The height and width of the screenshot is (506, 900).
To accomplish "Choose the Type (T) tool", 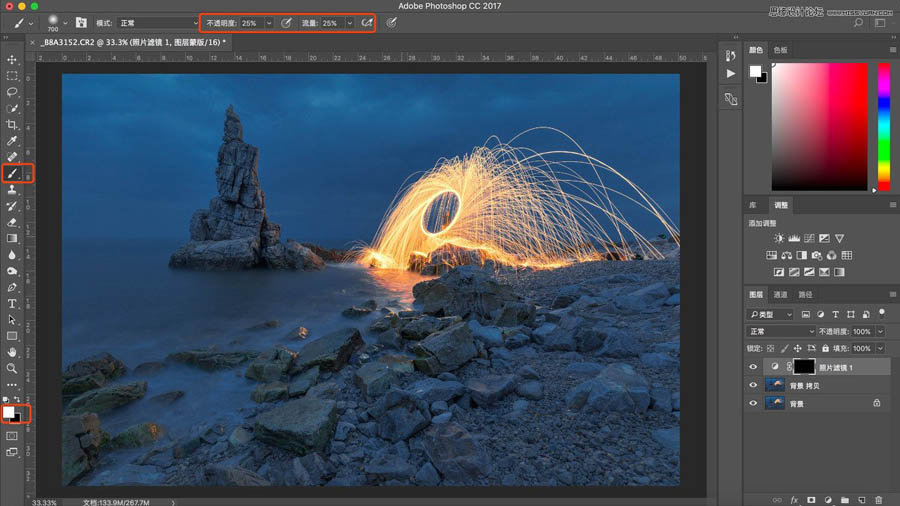I will [12, 303].
